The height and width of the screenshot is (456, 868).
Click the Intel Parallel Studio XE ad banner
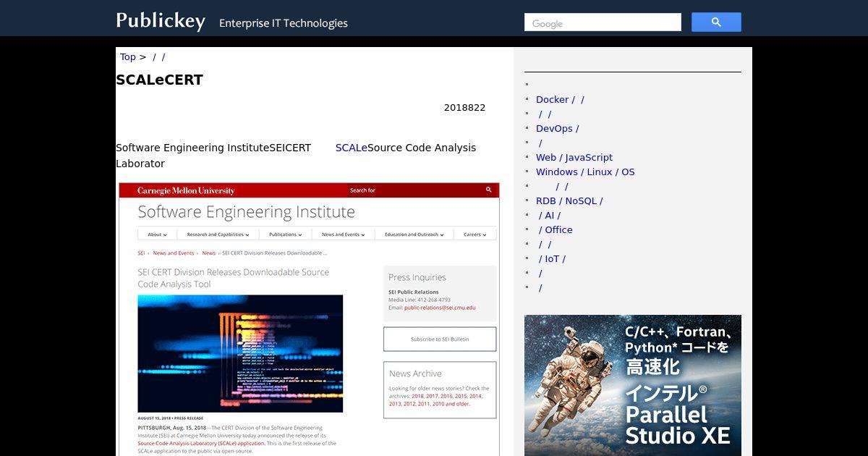[x=633, y=385]
